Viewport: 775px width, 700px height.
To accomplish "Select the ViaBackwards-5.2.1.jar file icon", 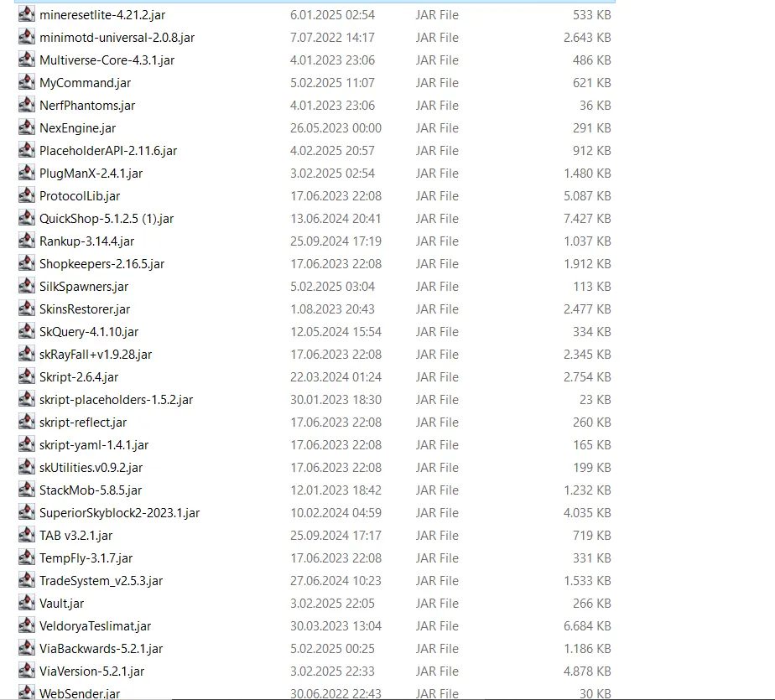I will pos(27,648).
